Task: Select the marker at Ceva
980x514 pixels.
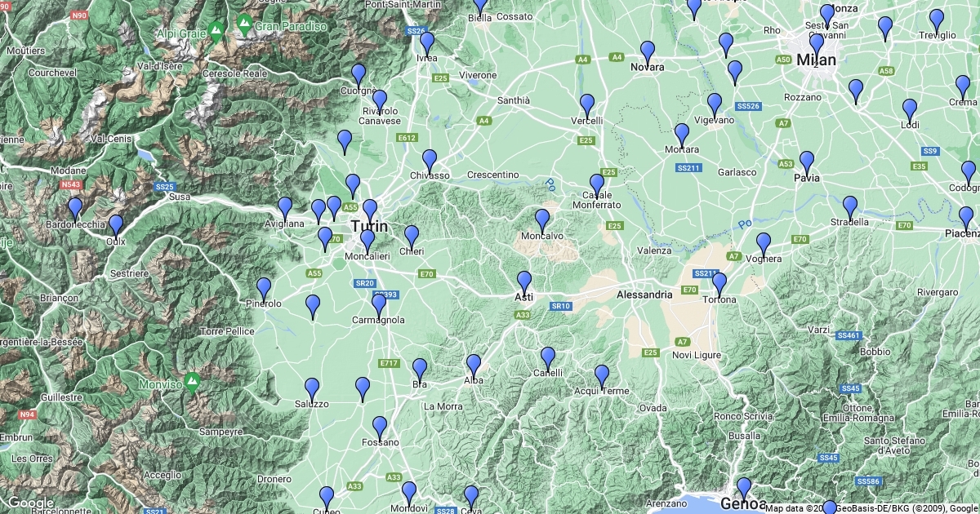Action: click(x=471, y=498)
